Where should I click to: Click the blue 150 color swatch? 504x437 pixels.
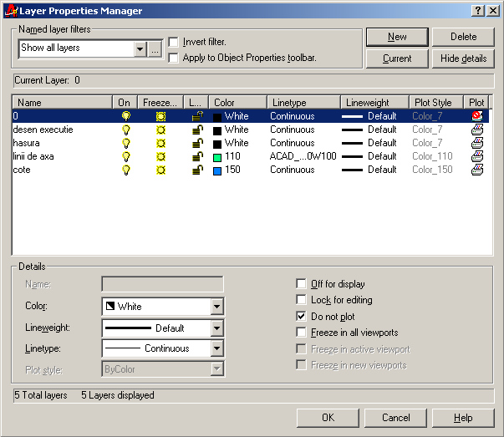coord(217,171)
